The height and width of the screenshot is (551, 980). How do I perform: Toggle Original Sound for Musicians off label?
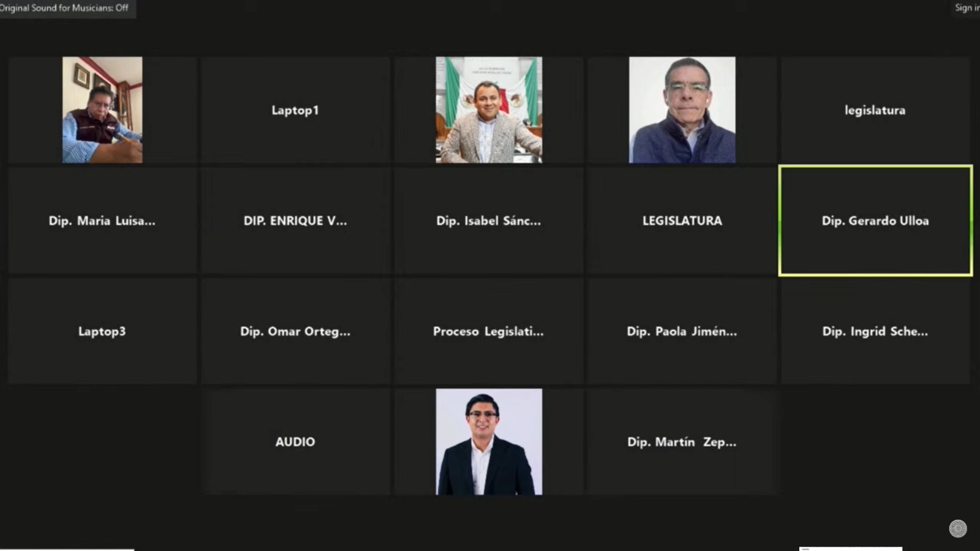coord(65,8)
